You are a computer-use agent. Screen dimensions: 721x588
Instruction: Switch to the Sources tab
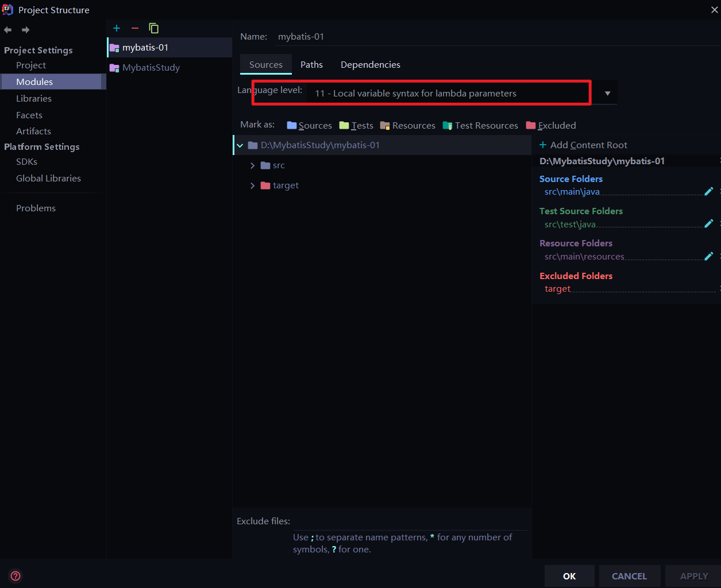click(x=266, y=64)
